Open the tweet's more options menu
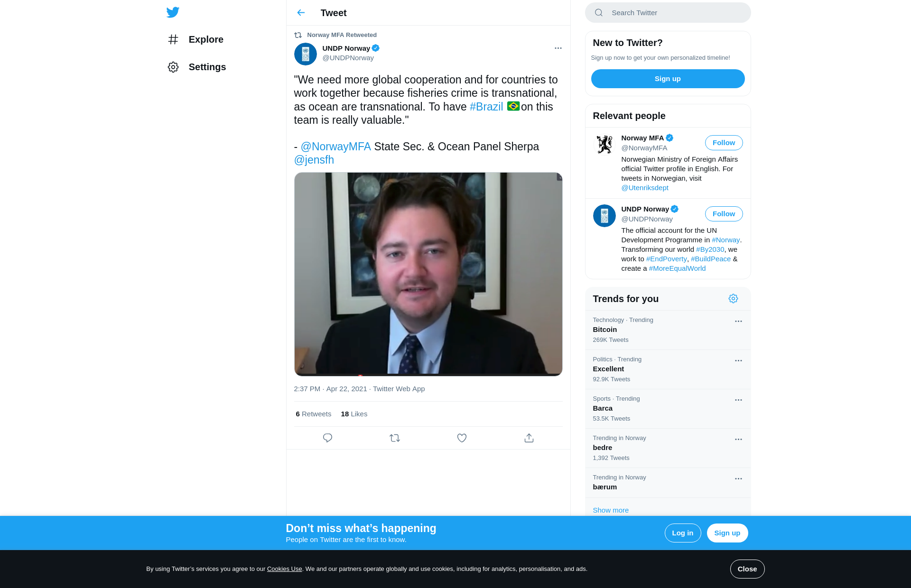This screenshot has height=588, width=911. (558, 48)
